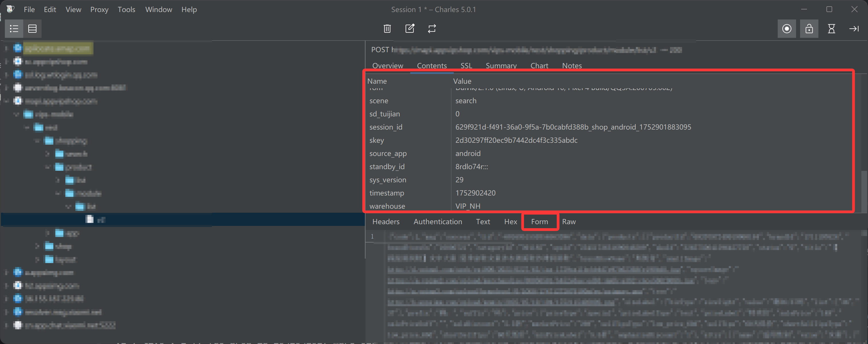Click the 'android' value cell
The height and width of the screenshot is (344, 868).
click(468, 153)
